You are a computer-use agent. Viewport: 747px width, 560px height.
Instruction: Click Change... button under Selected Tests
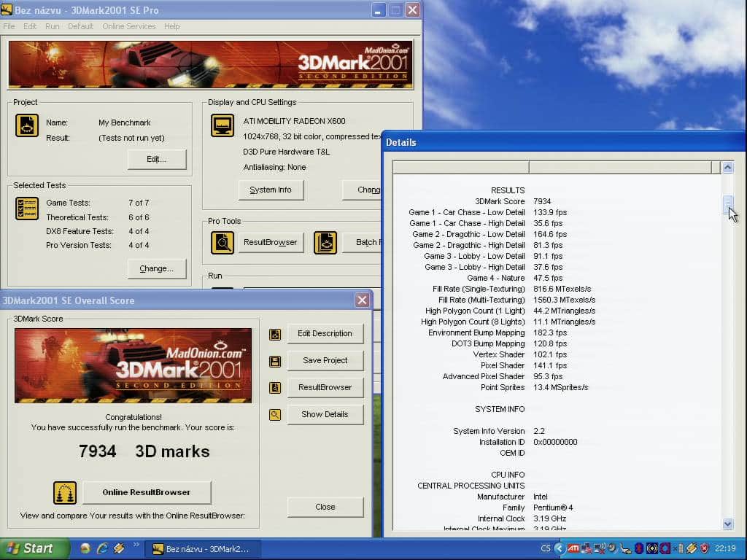(157, 268)
